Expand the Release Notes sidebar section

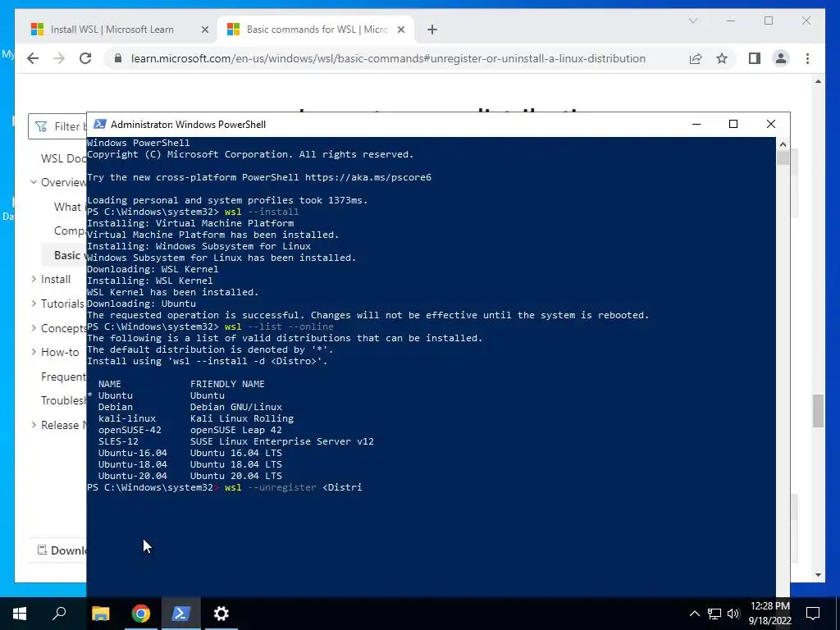(34, 425)
